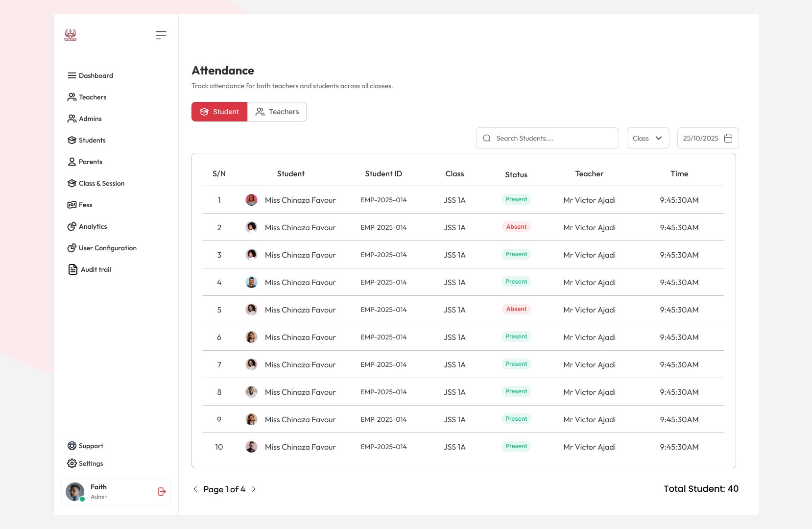The height and width of the screenshot is (529, 812).
Task: Click the Total Student: 40 text
Action: click(701, 489)
